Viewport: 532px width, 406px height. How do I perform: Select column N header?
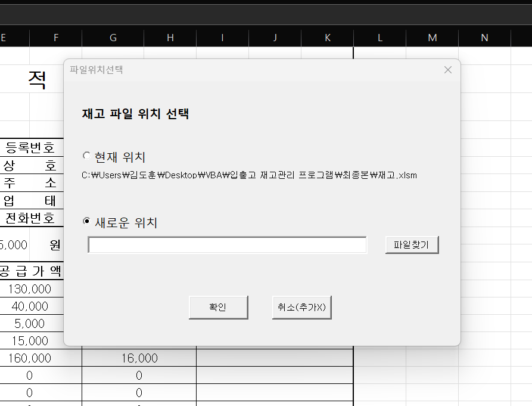(x=484, y=38)
